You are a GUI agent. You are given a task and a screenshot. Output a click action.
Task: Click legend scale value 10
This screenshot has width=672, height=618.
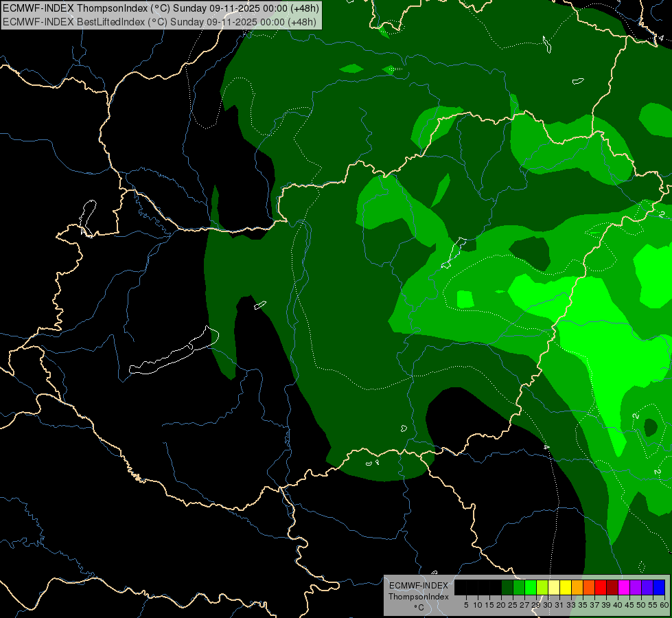478,605
